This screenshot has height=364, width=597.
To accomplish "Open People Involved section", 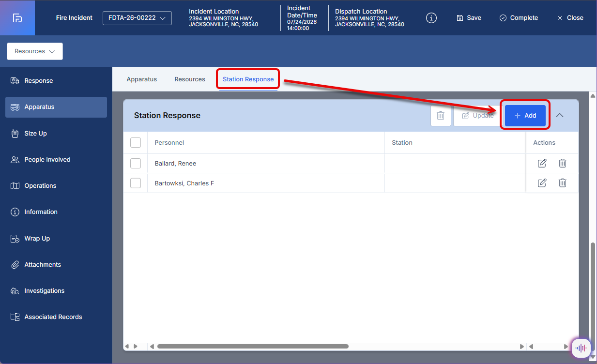I will pos(56,160).
